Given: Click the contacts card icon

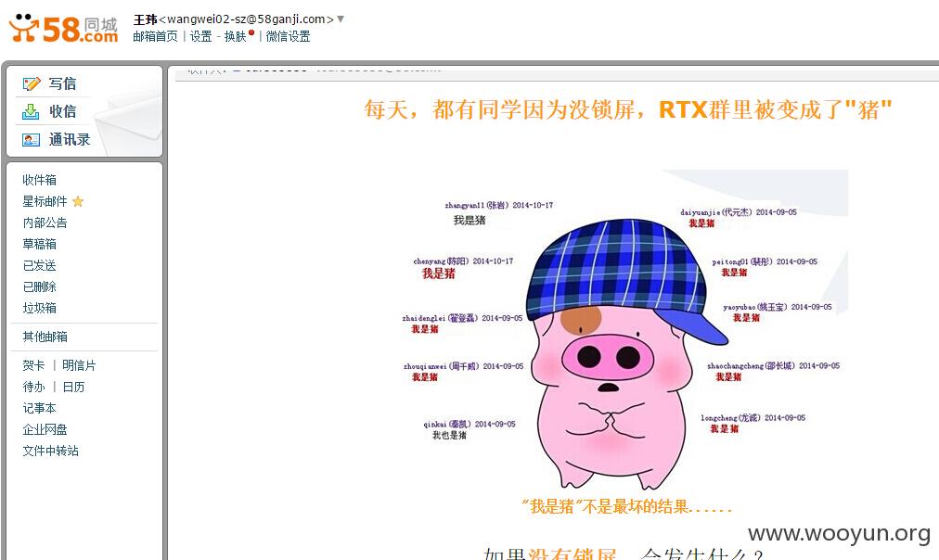Looking at the screenshot, I should pos(31,139).
